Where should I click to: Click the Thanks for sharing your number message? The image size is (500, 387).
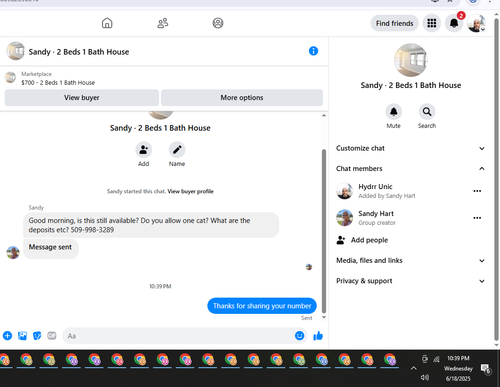262,306
